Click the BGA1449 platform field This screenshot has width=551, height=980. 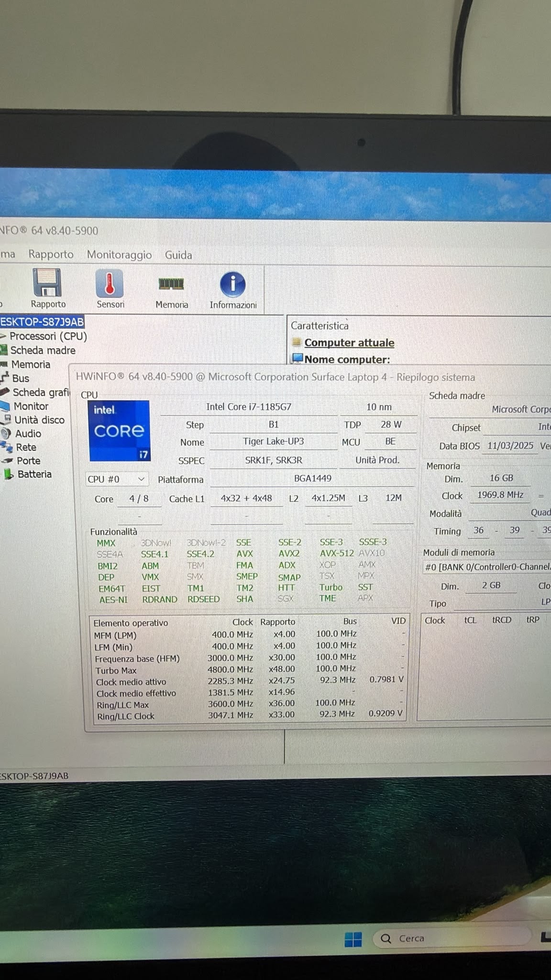coord(312,479)
